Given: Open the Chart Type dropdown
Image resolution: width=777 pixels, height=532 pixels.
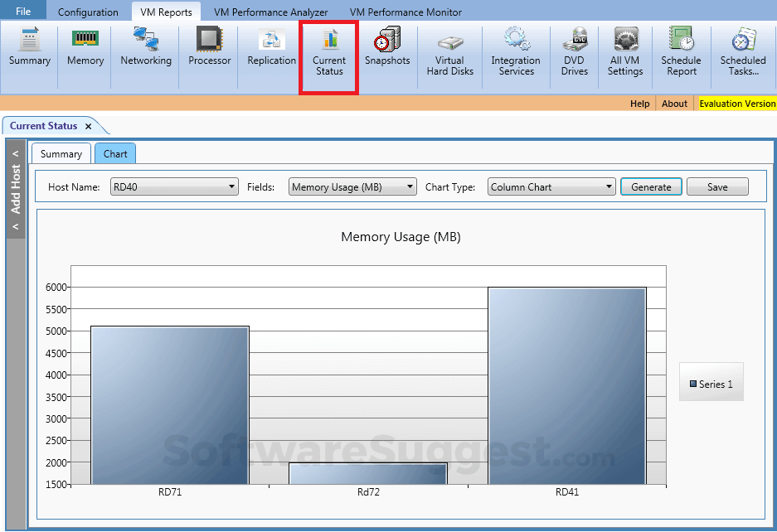Looking at the screenshot, I should tap(551, 186).
